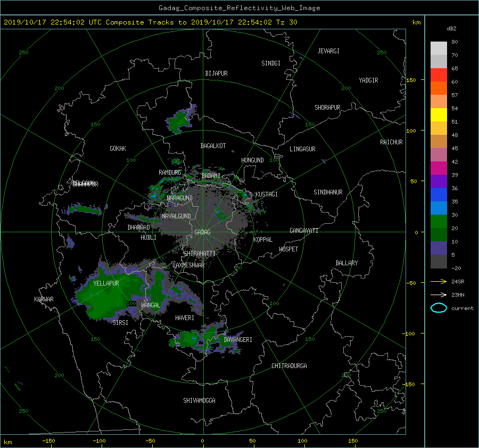Select the blue 36 dBZ color swatch
This screenshot has height=448, width=479.
[439, 194]
